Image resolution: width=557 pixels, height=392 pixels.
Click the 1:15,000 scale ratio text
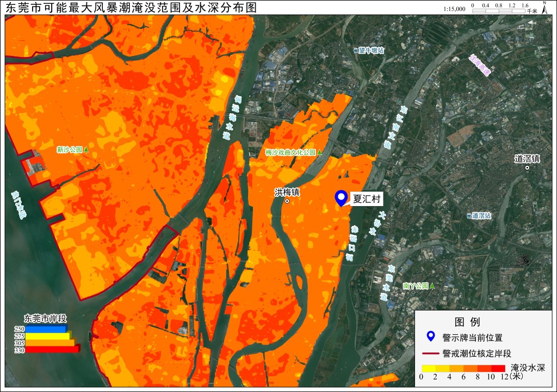click(454, 9)
